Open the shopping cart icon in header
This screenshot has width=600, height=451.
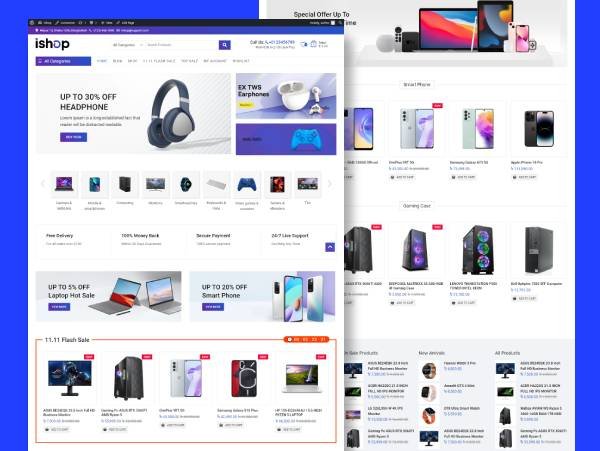click(314, 44)
